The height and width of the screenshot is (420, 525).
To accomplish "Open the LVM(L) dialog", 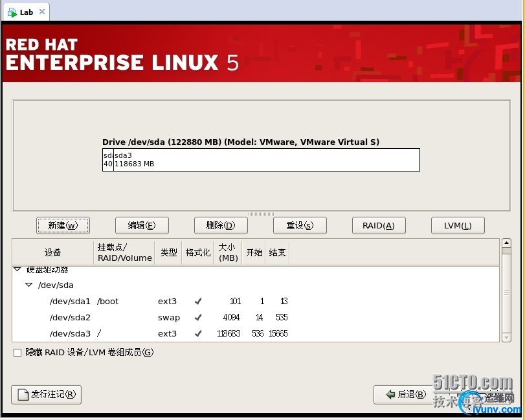I will (x=458, y=226).
